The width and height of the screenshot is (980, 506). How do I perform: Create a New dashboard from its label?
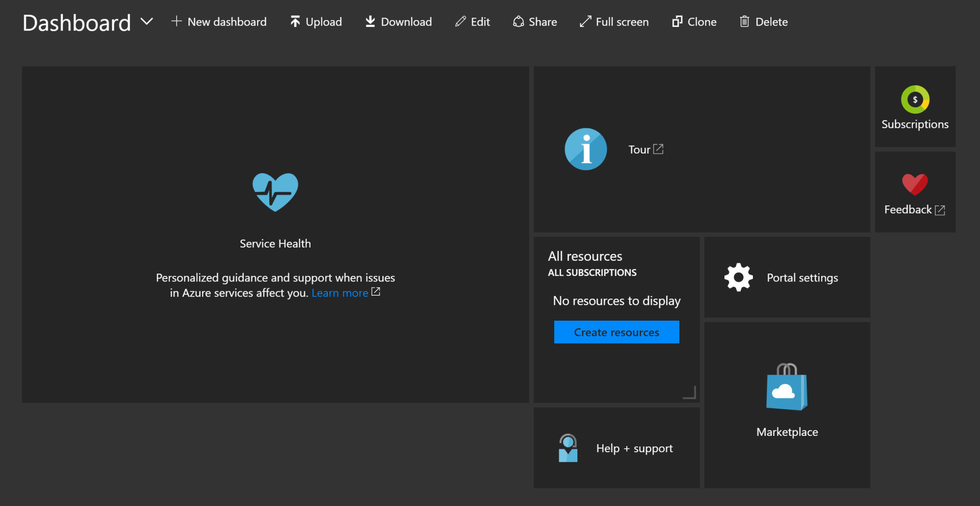tap(227, 22)
